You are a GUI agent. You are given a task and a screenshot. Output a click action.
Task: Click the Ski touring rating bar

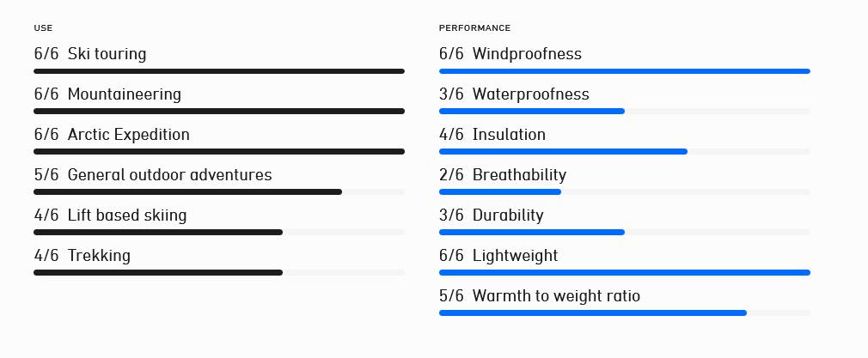219,71
